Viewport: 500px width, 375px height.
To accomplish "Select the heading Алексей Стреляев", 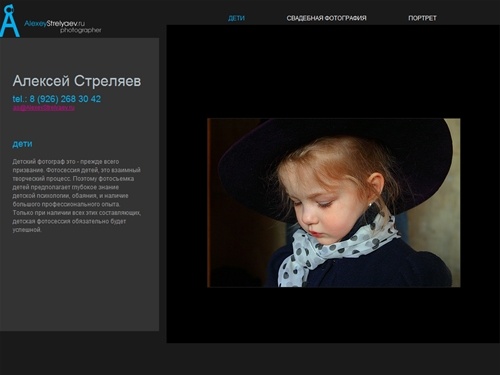I will pyautogui.click(x=77, y=81).
